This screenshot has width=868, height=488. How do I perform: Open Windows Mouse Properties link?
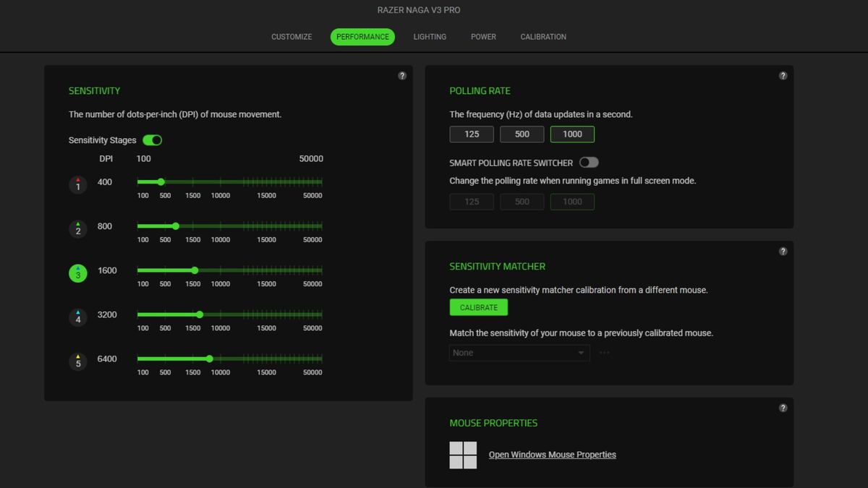(553, 455)
